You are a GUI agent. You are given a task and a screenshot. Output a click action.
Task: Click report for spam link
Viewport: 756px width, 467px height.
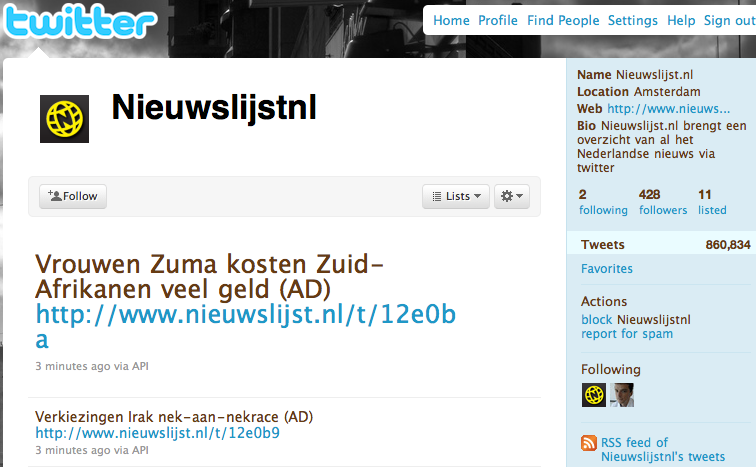pos(627,334)
